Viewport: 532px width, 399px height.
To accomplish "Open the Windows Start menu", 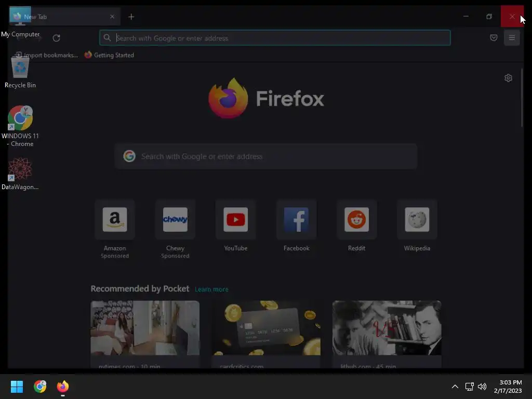I will pyautogui.click(x=17, y=387).
